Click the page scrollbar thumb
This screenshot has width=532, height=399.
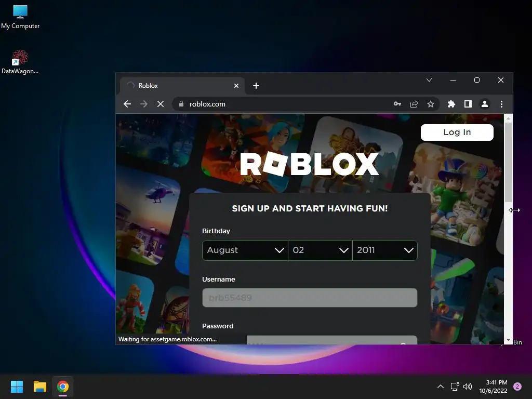click(508, 162)
